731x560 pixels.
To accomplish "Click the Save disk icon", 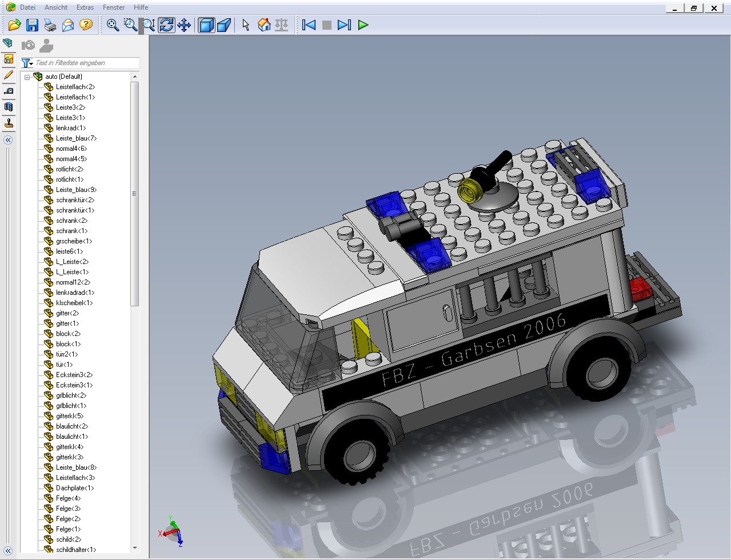I will pos(32,25).
